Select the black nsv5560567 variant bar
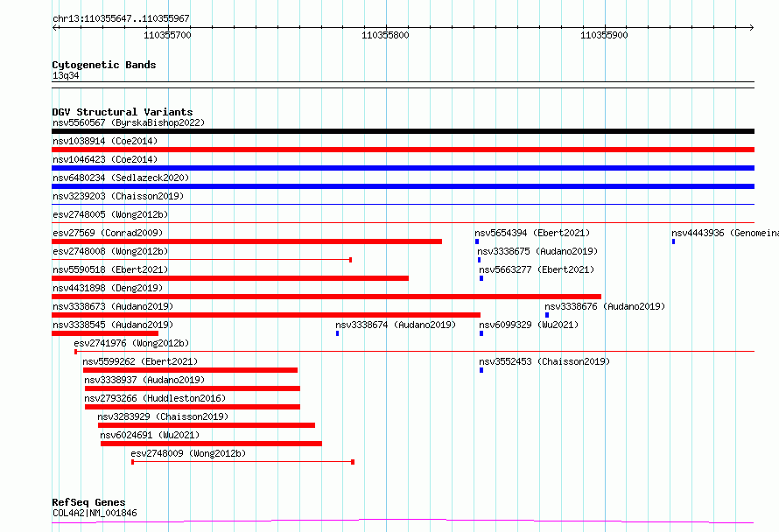Screen dimensions: 779x532 click(x=403, y=131)
